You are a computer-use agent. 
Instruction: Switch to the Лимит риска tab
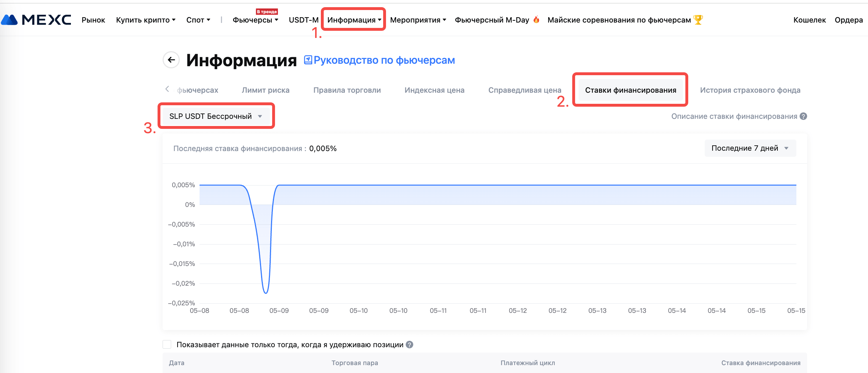click(265, 90)
